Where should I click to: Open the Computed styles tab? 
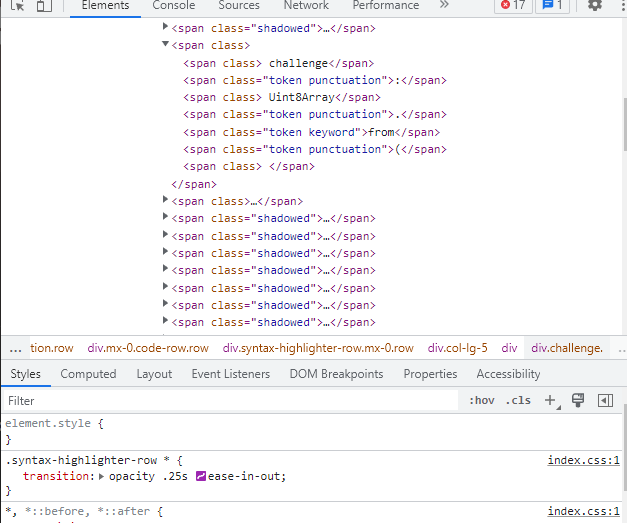point(88,374)
